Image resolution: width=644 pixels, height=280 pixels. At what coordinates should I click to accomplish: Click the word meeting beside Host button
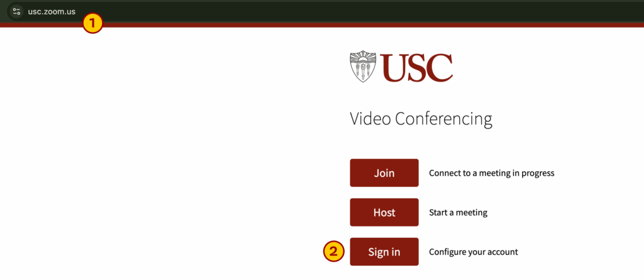tap(472, 213)
